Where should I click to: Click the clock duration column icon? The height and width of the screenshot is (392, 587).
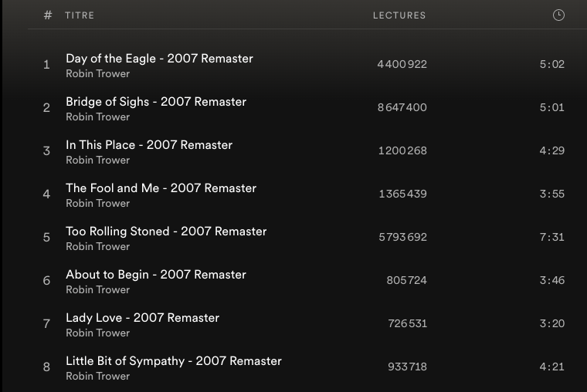[558, 15]
